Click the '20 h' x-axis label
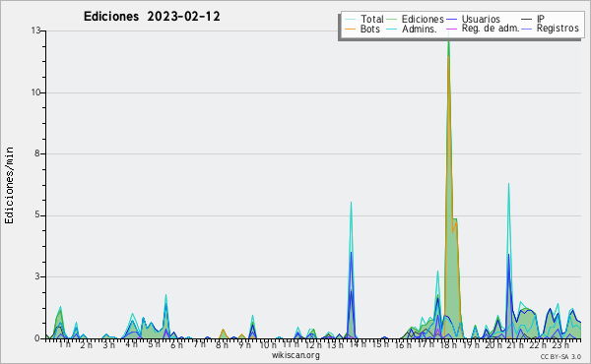The height and width of the screenshot is (364, 591). (x=493, y=344)
